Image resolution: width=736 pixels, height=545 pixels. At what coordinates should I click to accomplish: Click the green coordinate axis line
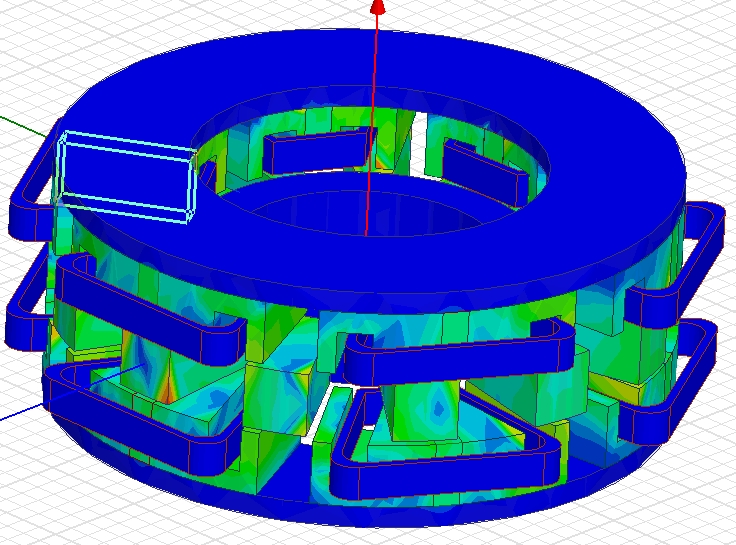click(x=23, y=126)
